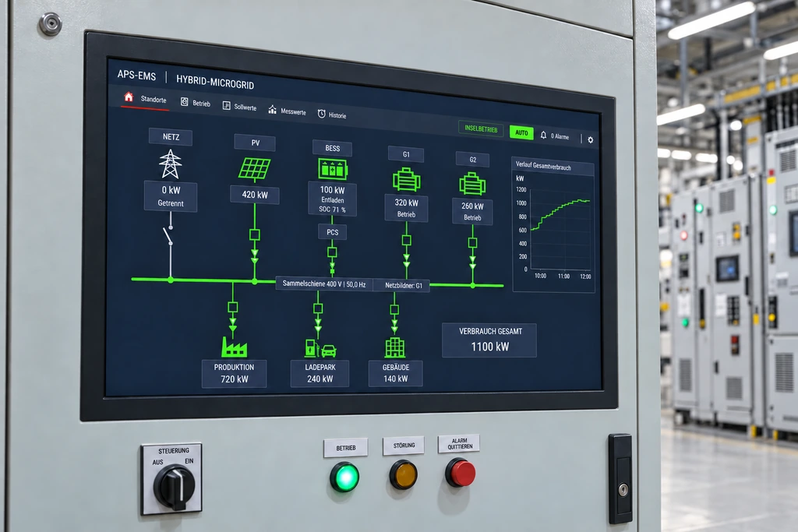The width and height of the screenshot is (798, 532).
Task: Select the EV charger icon for Ladepark
Action: point(320,348)
